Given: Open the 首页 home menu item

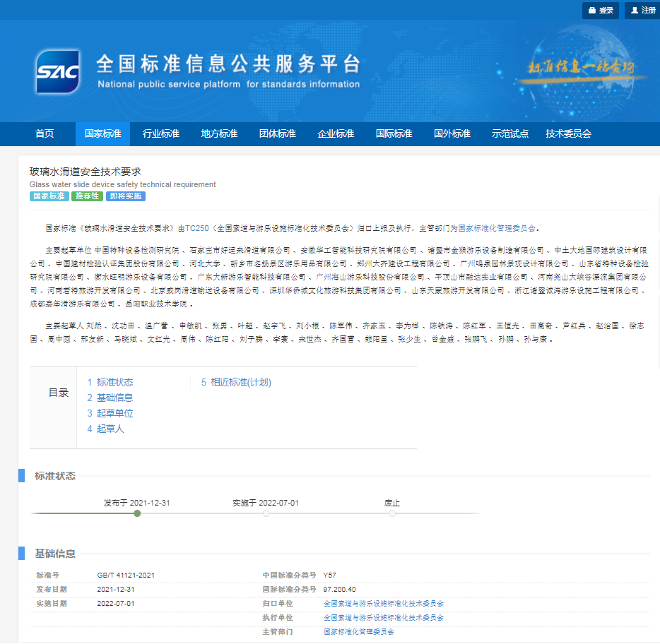Looking at the screenshot, I should pos(45,134).
